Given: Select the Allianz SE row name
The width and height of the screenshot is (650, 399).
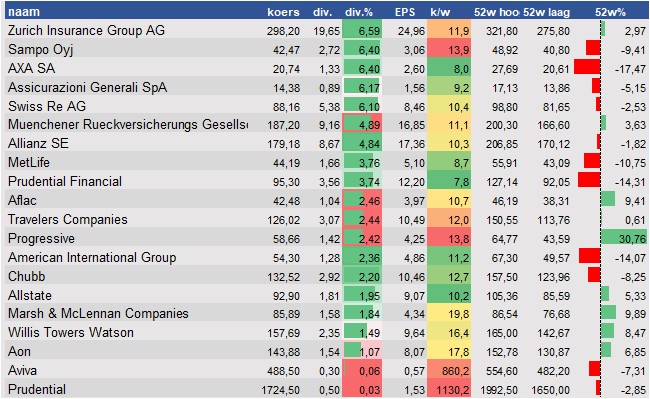Looking at the screenshot, I should point(38,143).
